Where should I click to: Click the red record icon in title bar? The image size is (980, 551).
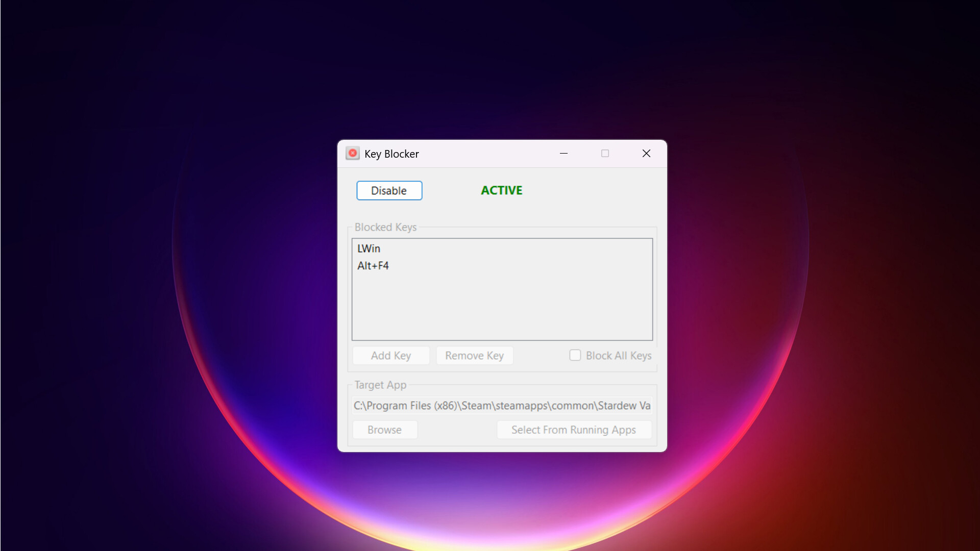point(352,153)
